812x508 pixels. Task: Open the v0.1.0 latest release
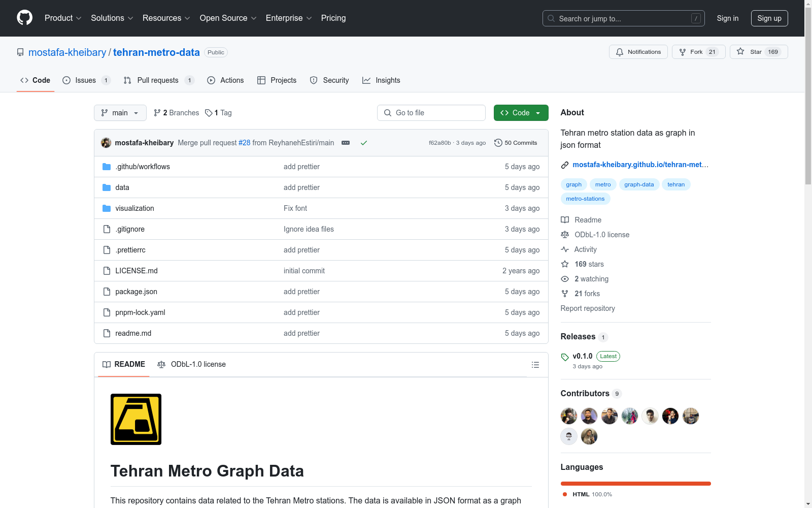tap(583, 356)
